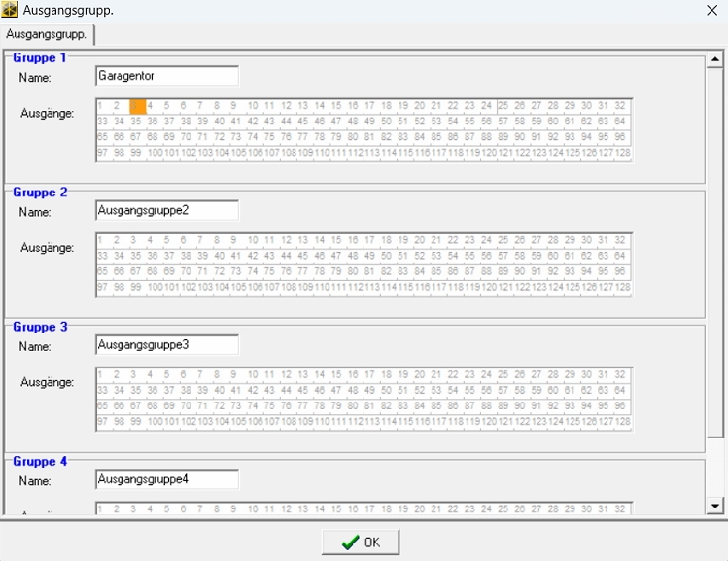Deselect highlighted output 3 in Gruppe 1
Viewport: 728px width, 561px height.
click(138, 106)
